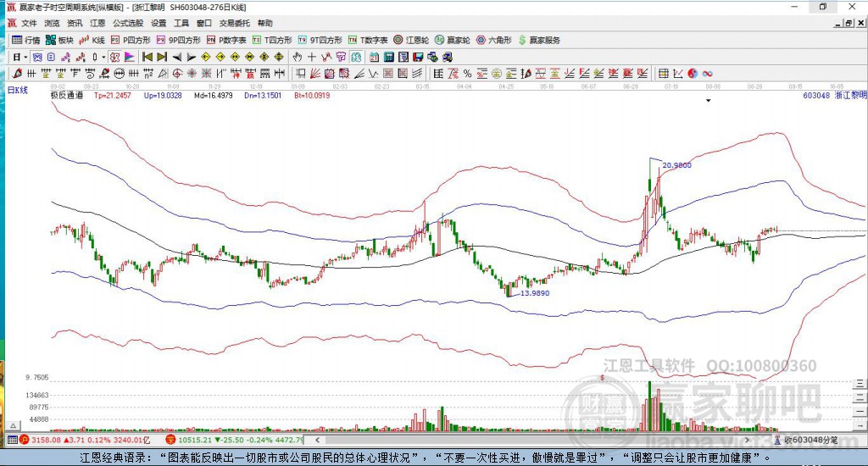Viewport: 868px width, 466px height.
Task: Click the yin-yang symbol icon
Action: click(x=693, y=73)
